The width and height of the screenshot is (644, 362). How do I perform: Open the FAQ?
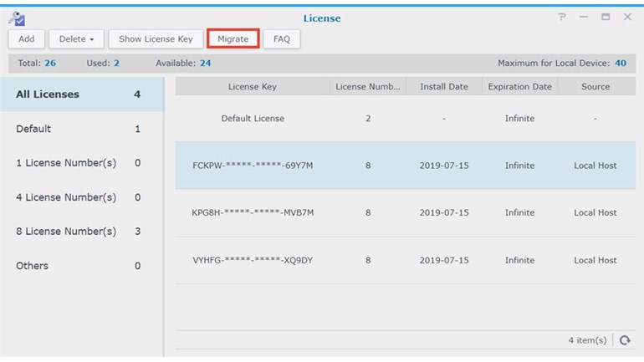(x=281, y=39)
